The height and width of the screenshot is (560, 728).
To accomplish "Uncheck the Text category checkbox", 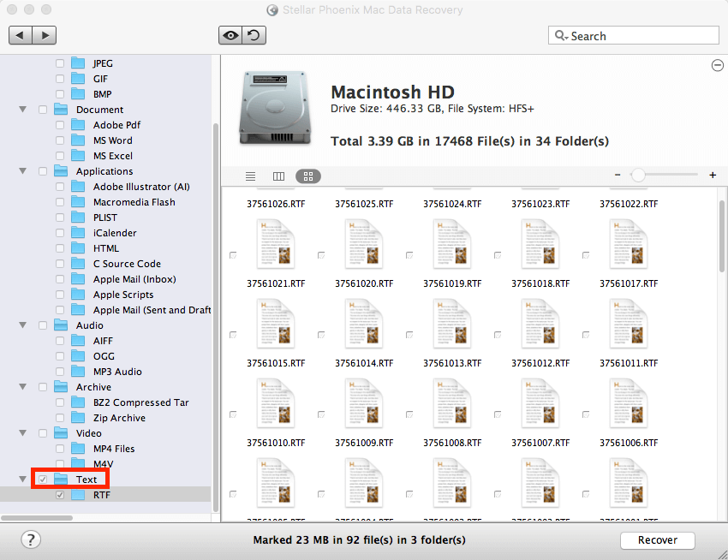I will [43, 480].
